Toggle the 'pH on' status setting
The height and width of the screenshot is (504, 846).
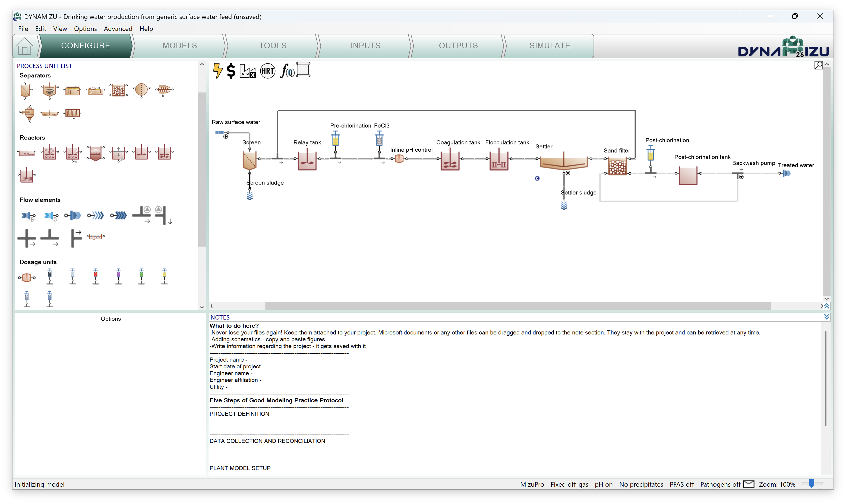coord(604,484)
